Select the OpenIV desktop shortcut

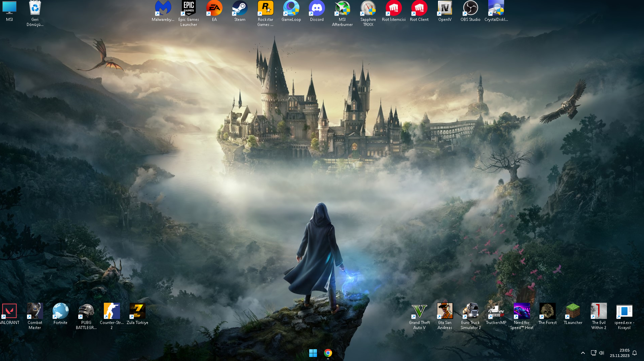point(445,11)
